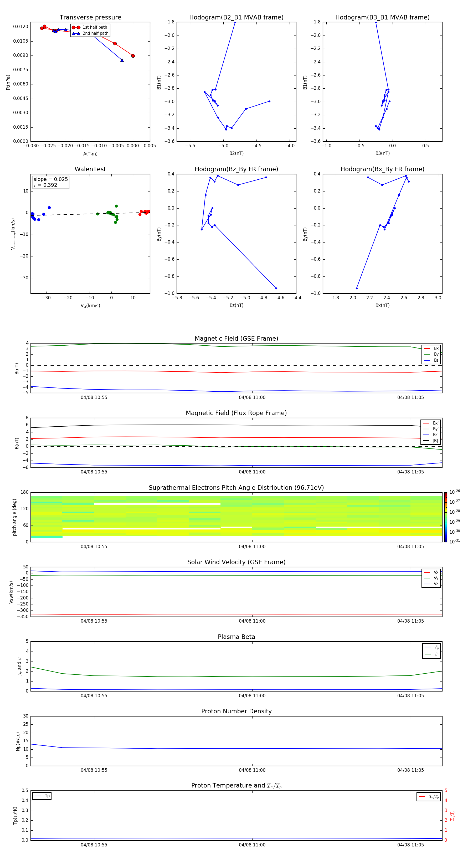Click rightmost red point in Transverse pressure plot
This screenshot has height=868, width=473.
pyautogui.click(x=133, y=56)
